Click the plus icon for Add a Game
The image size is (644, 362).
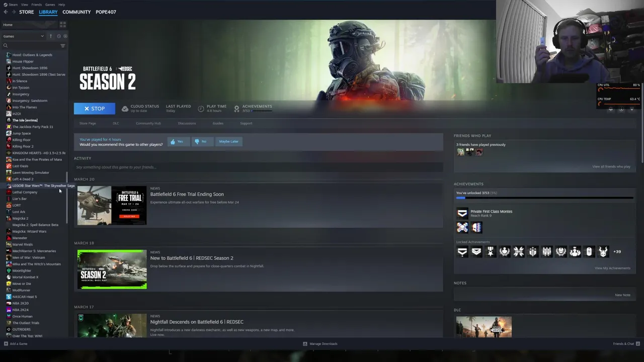click(6, 344)
